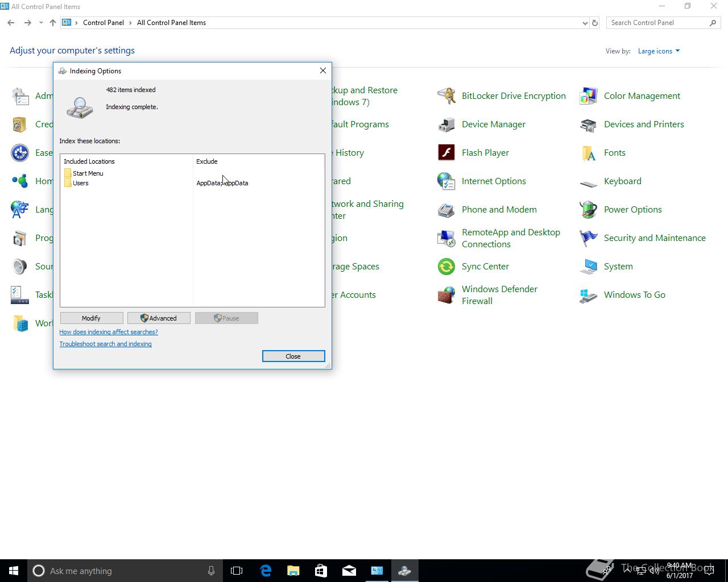The height and width of the screenshot is (582, 728).
Task: Click Task View taskbar icon
Action: tap(237, 571)
